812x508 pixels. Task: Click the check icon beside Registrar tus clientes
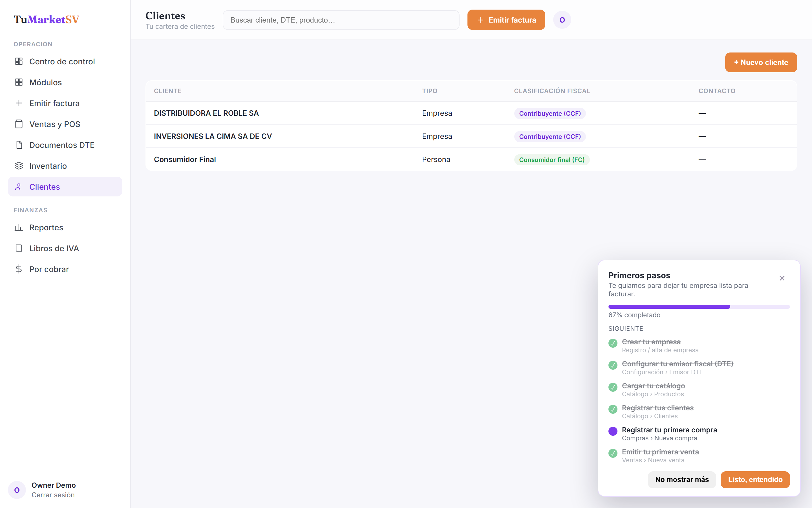tap(613, 409)
